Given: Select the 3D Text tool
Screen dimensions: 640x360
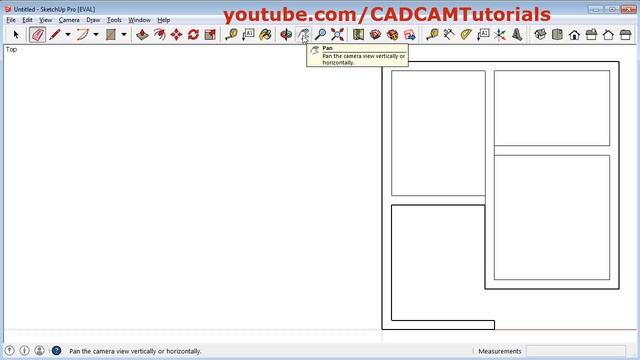Looking at the screenshot, I should [x=517, y=35].
